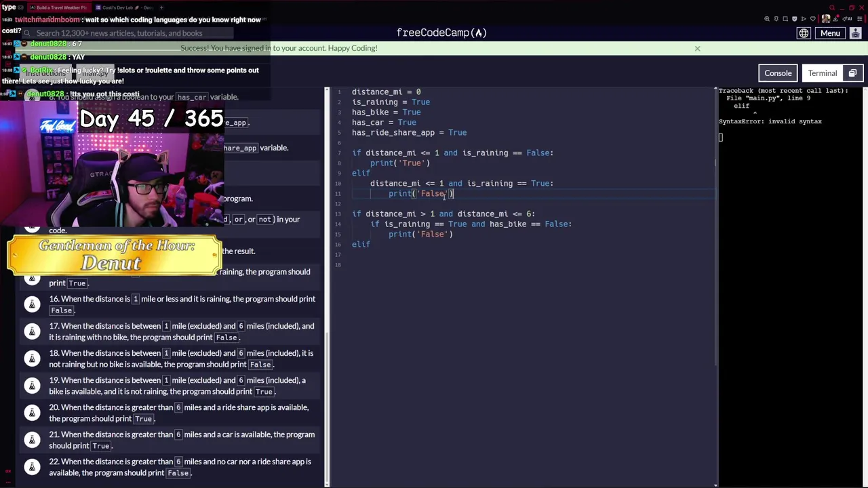868x488 pixels.
Task: Click the play/flow icon in browser toolbar
Action: click(804, 19)
